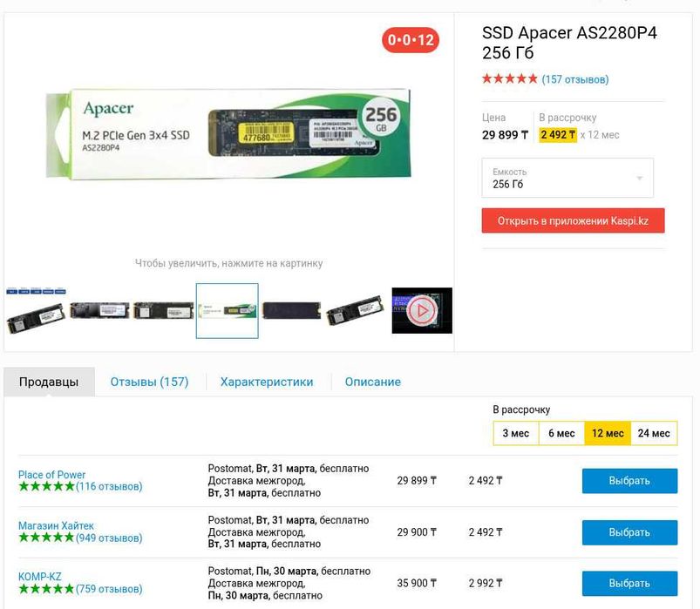Viewport: 700px width, 609px height.
Task: Select 6 мес installment period
Action: tap(561, 433)
